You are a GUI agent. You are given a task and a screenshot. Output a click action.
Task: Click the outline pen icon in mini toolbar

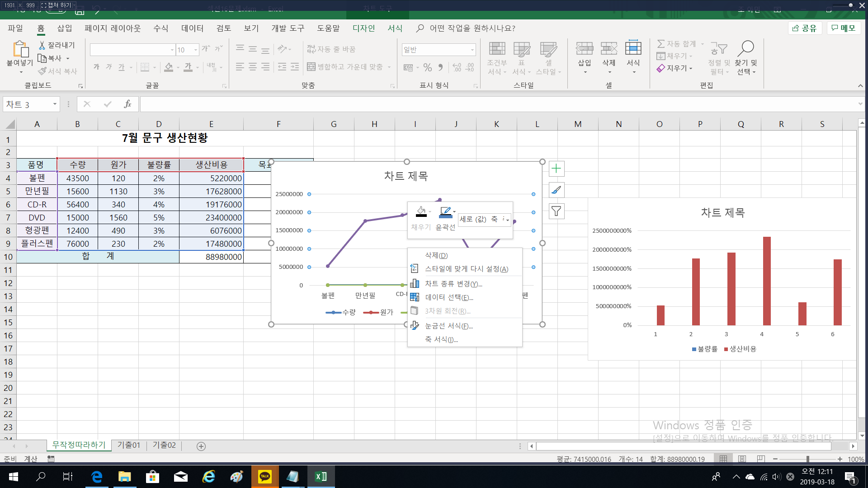tap(445, 211)
